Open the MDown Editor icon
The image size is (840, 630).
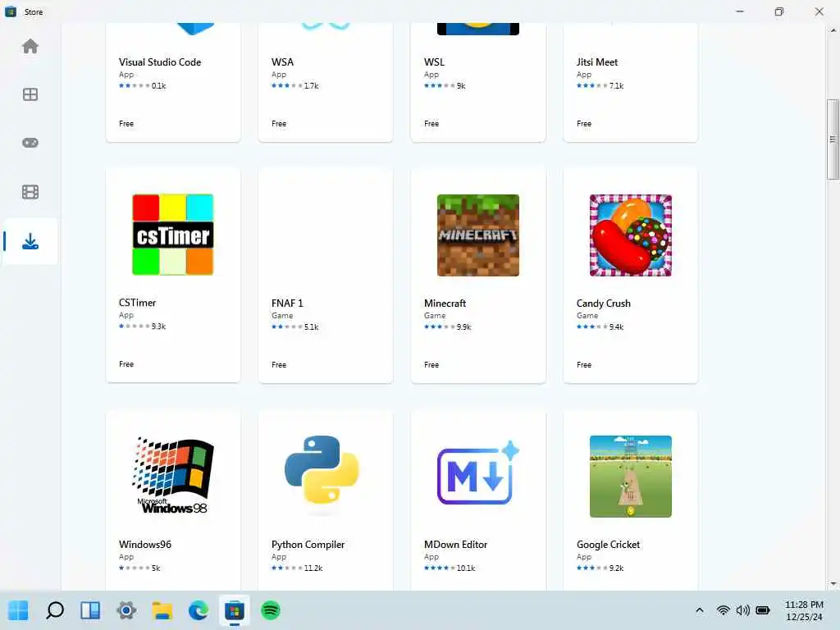(x=478, y=472)
